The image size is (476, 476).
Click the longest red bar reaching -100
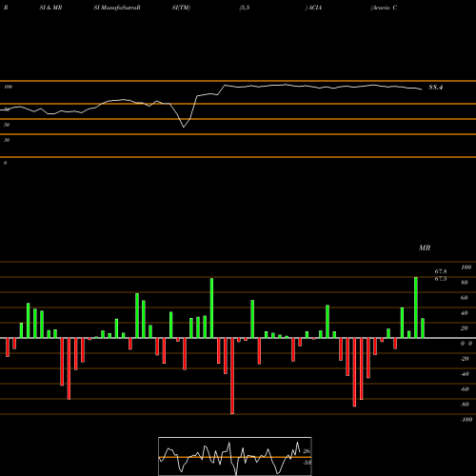click(x=232, y=376)
